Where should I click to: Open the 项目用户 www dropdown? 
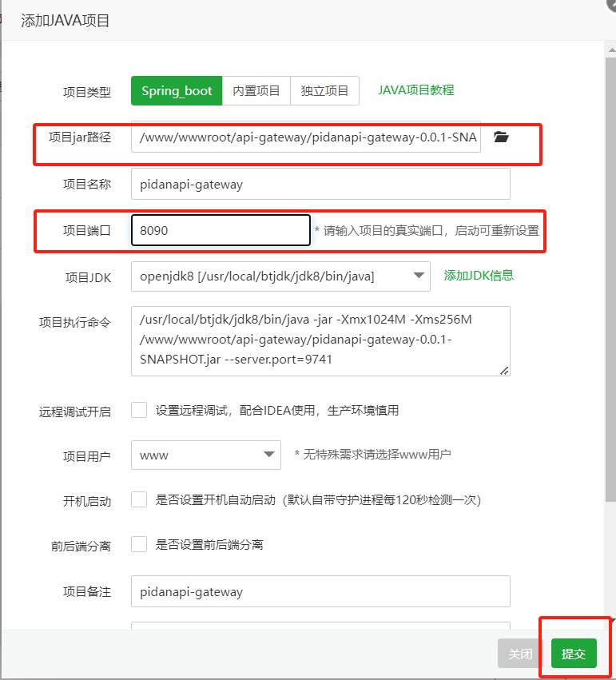(x=205, y=455)
